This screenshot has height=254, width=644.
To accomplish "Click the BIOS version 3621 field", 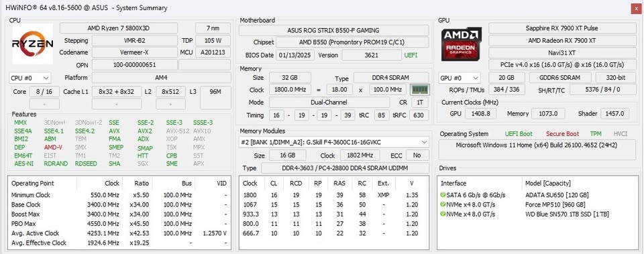I will (x=371, y=55).
